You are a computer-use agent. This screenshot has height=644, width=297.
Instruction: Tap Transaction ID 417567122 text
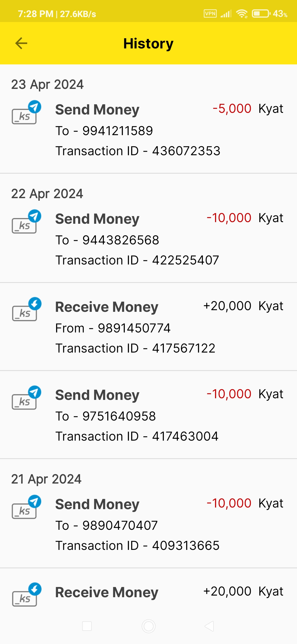click(x=135, y=348)
